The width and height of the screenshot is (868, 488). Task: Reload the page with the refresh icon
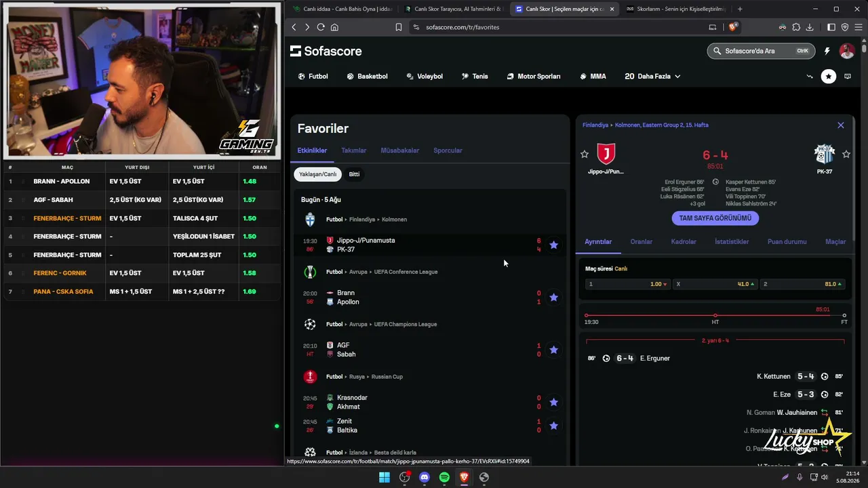[321, 27]
